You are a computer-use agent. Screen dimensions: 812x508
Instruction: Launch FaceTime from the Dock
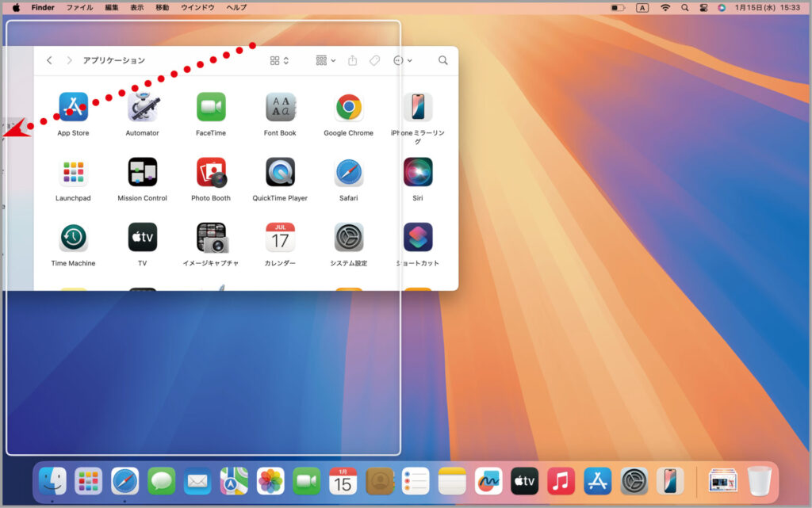(307, 481)
